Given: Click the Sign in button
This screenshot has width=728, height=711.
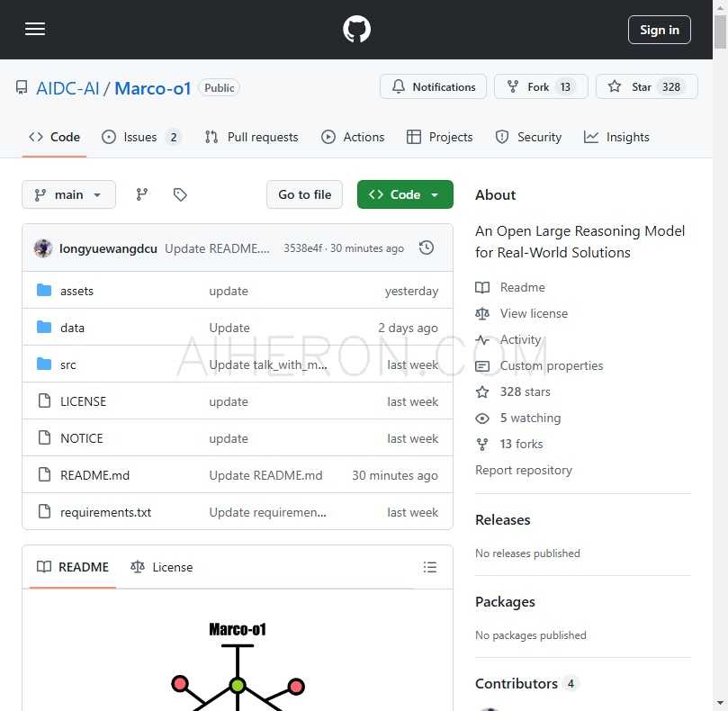Looking at the screenshot, I should tap(659, 30).
